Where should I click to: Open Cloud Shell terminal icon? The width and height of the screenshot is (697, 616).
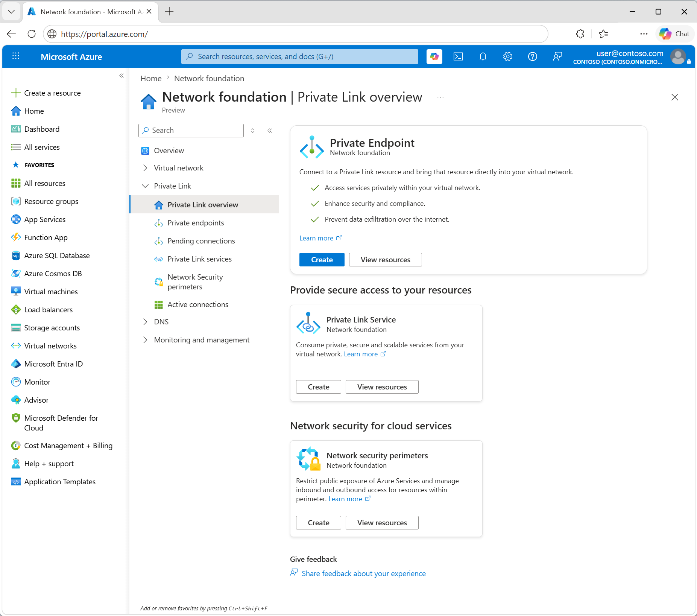click(x=458, y=56)
